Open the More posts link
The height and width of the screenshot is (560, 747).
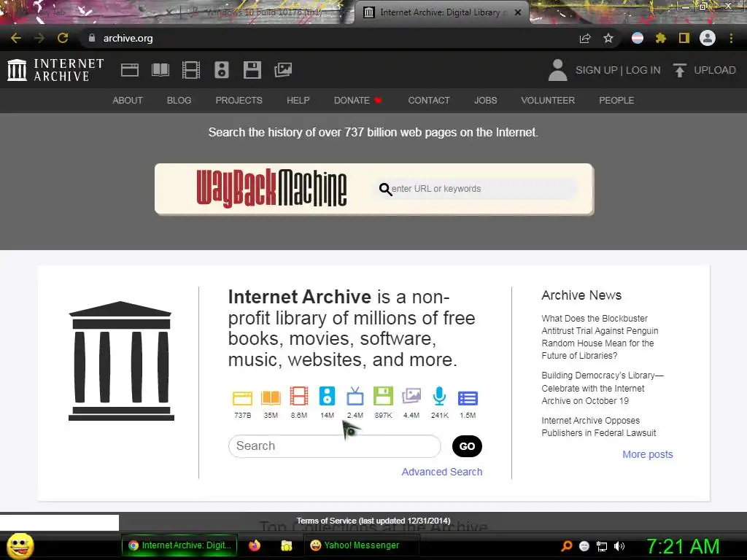[648, 454]
